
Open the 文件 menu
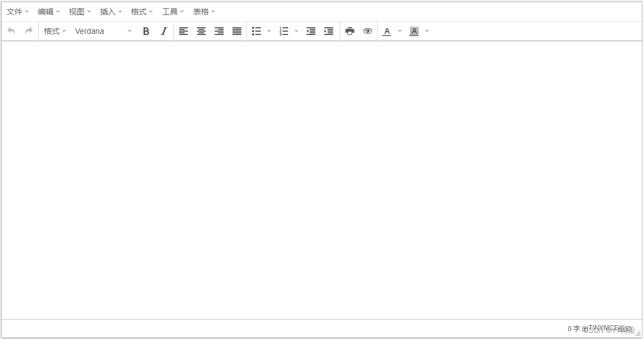18,12
